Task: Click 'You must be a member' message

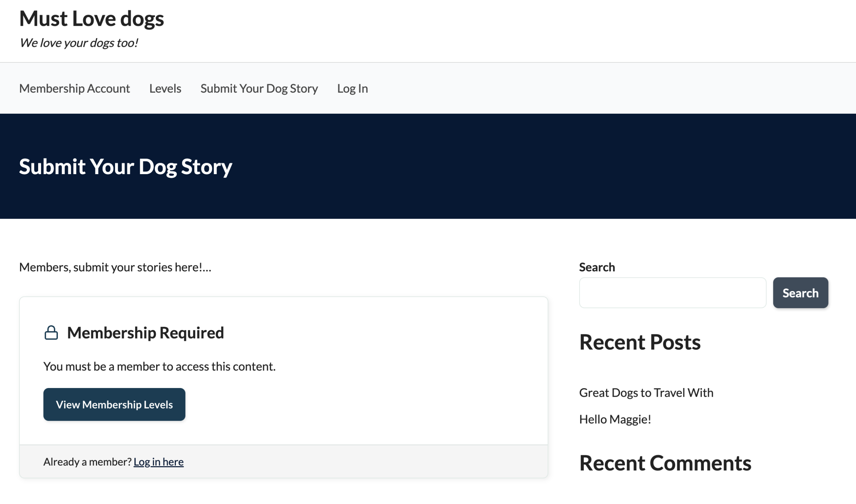Action: coord(159,366)
